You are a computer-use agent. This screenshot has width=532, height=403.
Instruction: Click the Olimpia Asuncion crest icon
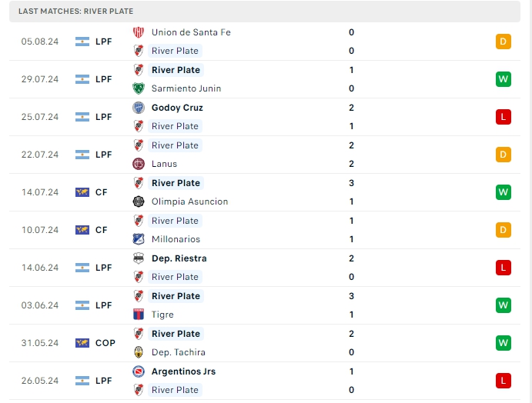(139, 201)
